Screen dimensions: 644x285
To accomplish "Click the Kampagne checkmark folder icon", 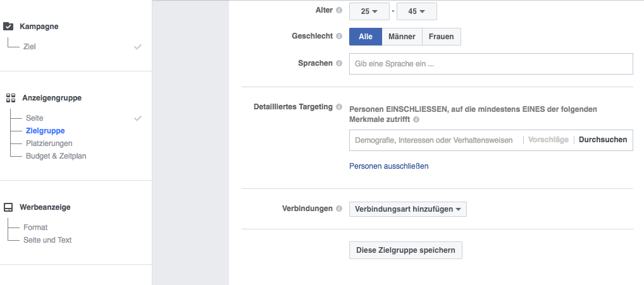I will 8,27.
